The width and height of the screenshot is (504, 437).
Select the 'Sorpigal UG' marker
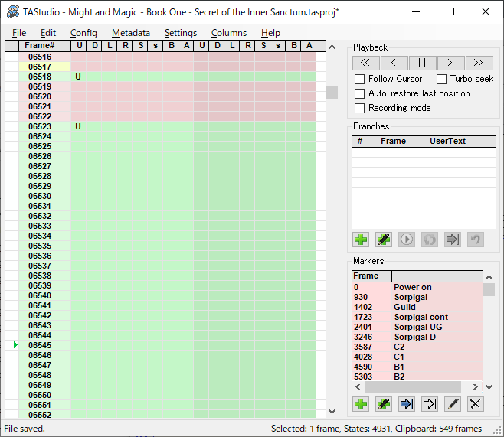[417, 327]
